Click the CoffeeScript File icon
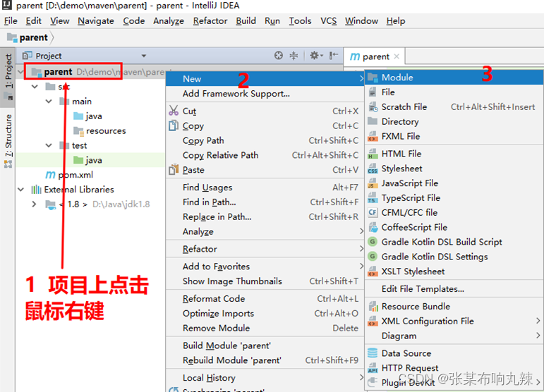This screenshot has height=392, width=544. tap(373, 227)
